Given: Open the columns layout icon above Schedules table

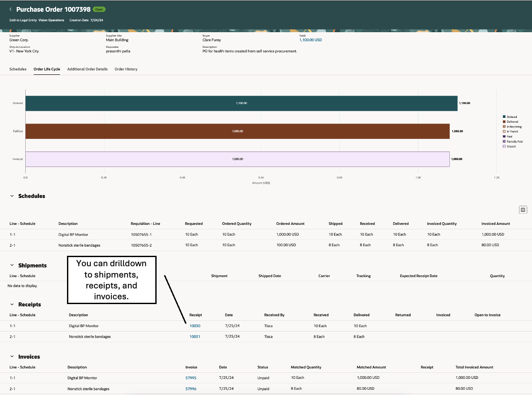Looking at the screenshot, I should 523,210.
